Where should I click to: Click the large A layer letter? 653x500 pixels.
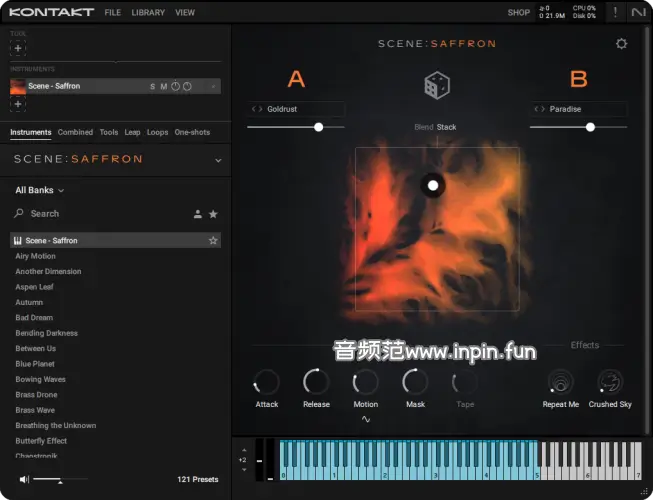pyautogui.click(x=296, y=79)
